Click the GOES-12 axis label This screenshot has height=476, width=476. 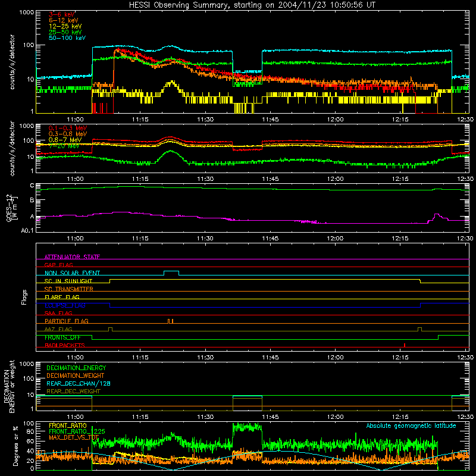tap(12, 208)
